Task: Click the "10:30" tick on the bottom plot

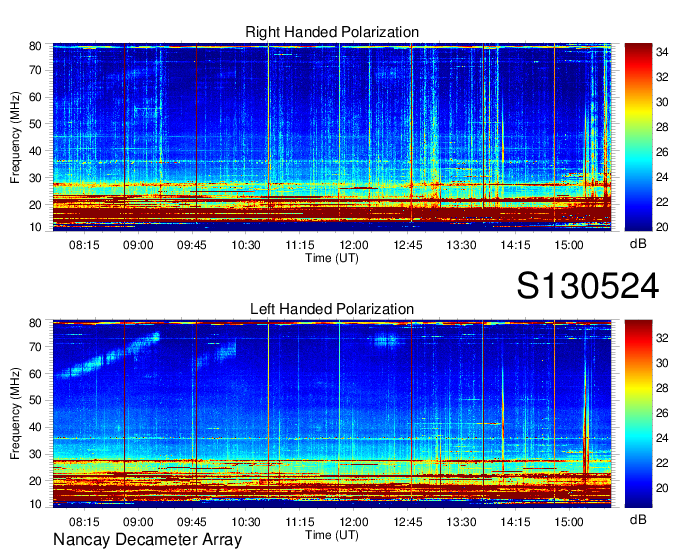Action: (246, 522)
